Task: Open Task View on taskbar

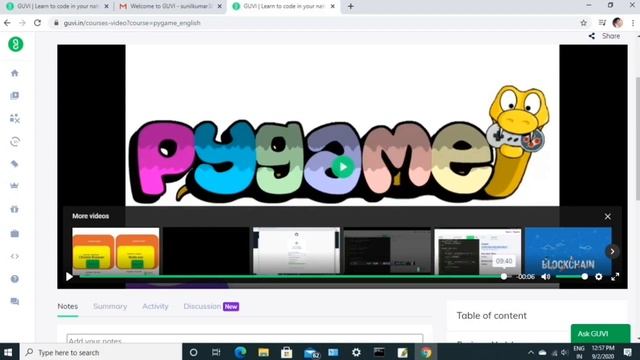Action: point(216,352)
